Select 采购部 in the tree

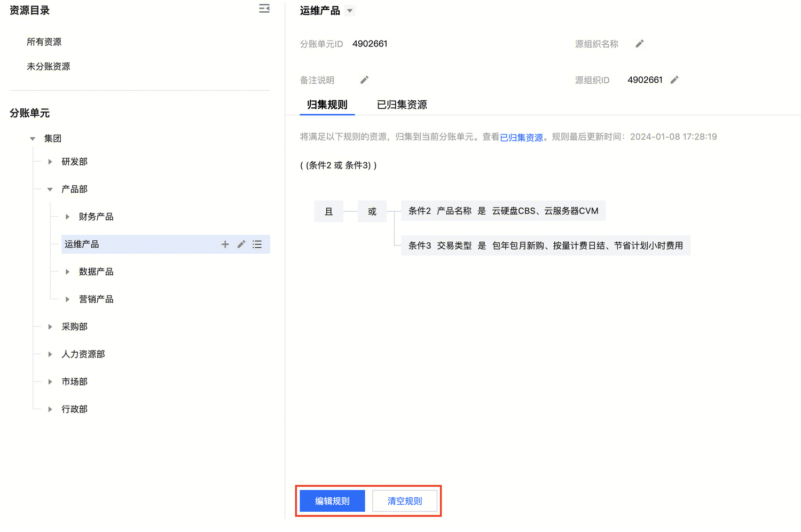point(75,327)
